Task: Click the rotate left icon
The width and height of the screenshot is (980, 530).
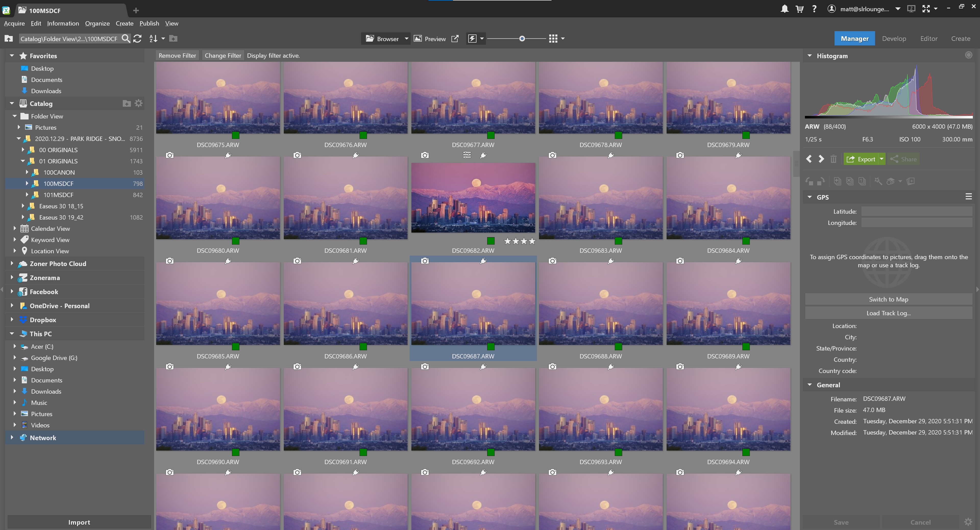Action: pyautogui.click(x=808, y=181)
